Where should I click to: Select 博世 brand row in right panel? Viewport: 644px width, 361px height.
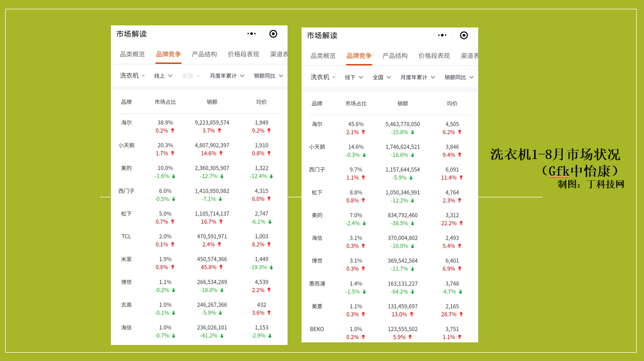coord(390,265)
